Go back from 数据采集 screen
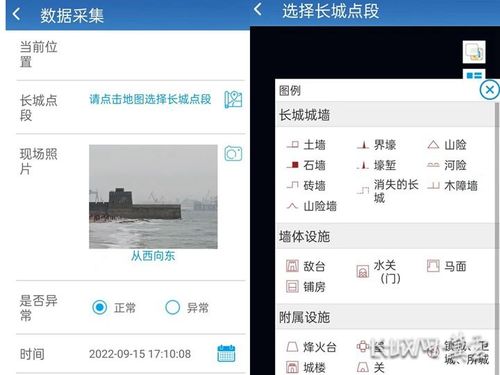500x375 pixels. click(x=16, y=15)
